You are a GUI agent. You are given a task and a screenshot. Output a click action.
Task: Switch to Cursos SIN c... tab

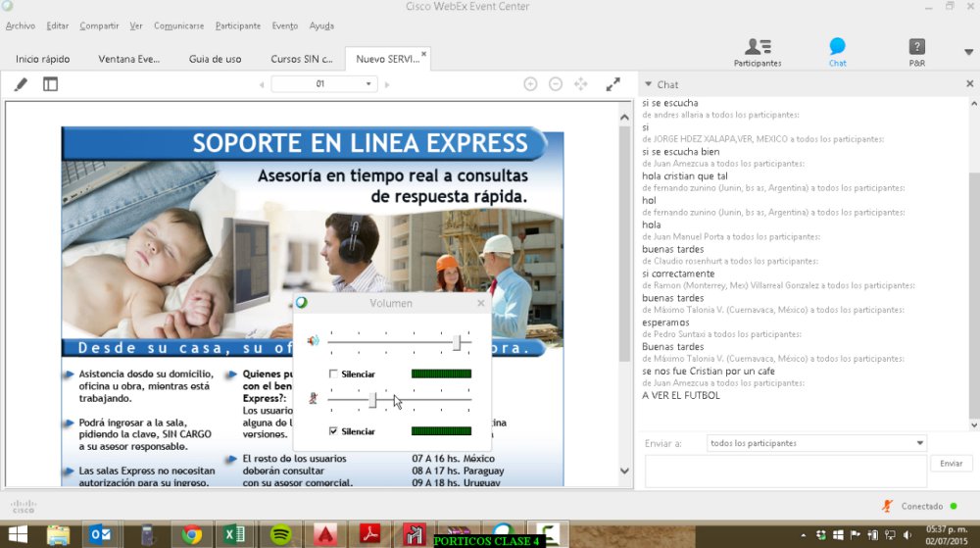coord(301,59)
